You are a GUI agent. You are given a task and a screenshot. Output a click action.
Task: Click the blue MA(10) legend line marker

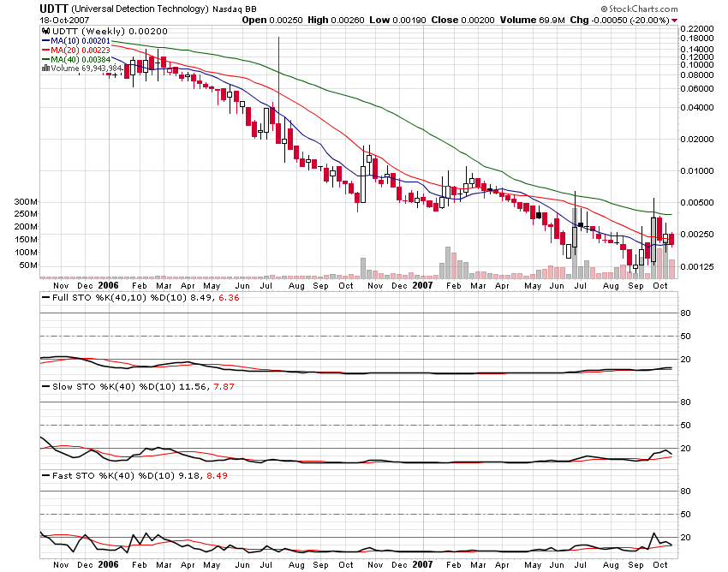click(46, 40)
